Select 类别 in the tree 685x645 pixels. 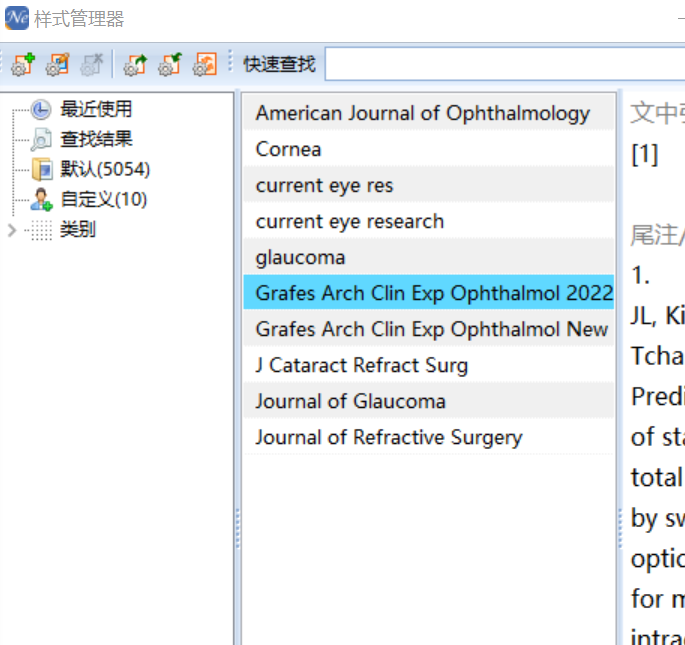78,229
